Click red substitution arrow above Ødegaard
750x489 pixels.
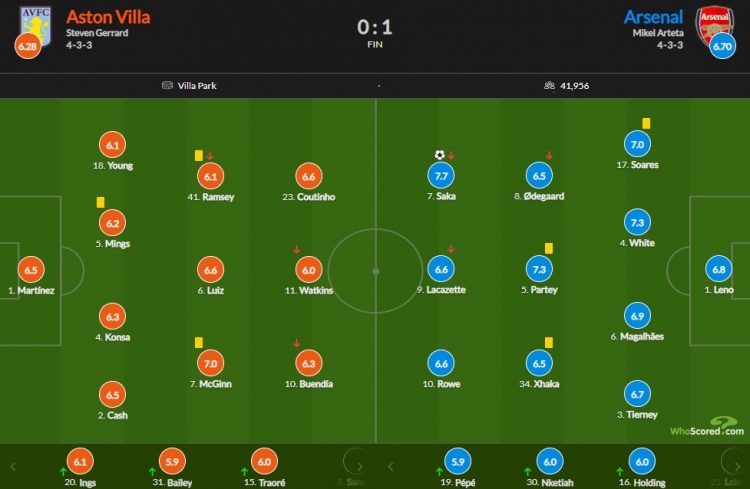549,155
